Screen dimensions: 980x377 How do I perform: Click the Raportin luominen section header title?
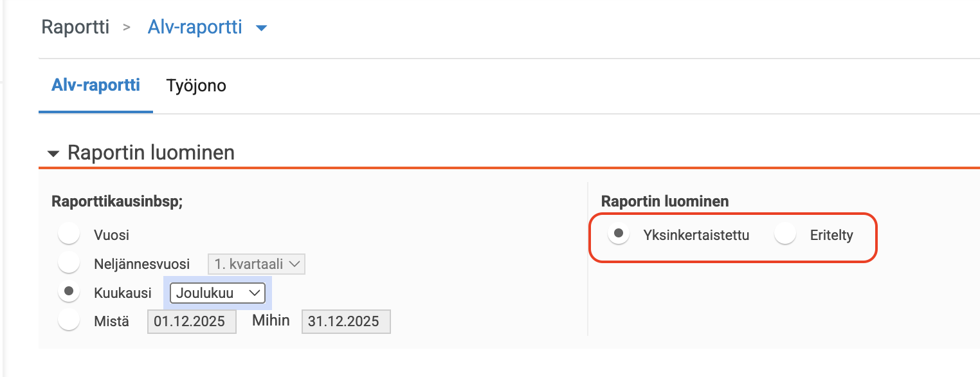(151, 153)
